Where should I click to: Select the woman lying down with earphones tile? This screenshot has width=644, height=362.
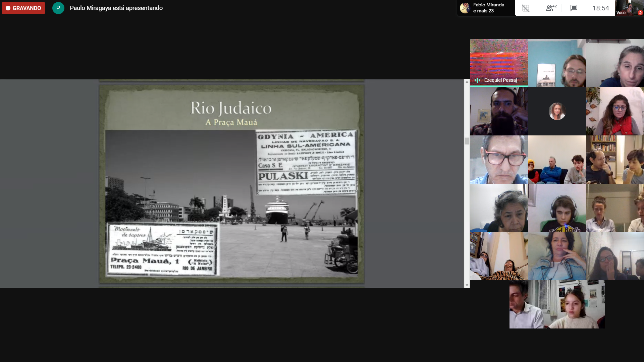[557, 256]
